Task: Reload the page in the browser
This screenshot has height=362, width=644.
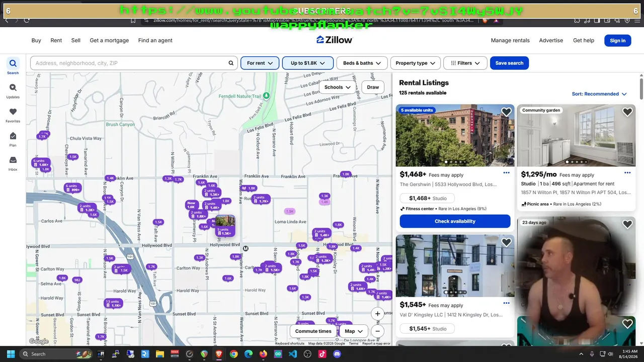Action: 27,20
